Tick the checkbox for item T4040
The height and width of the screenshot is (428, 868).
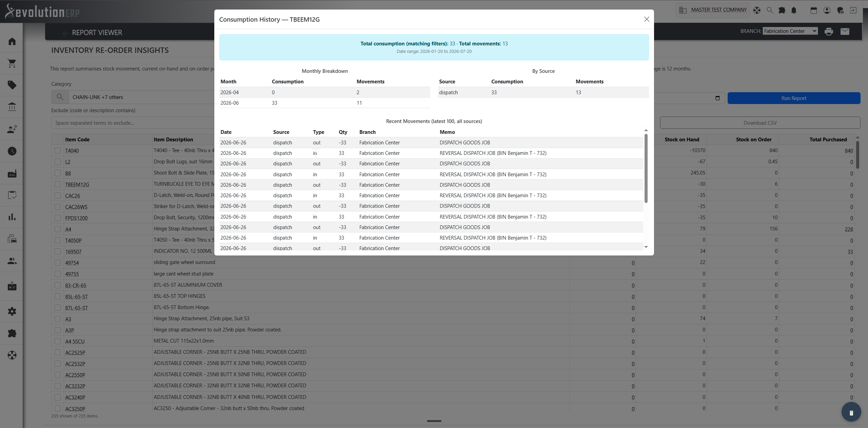tap(58, 150)
